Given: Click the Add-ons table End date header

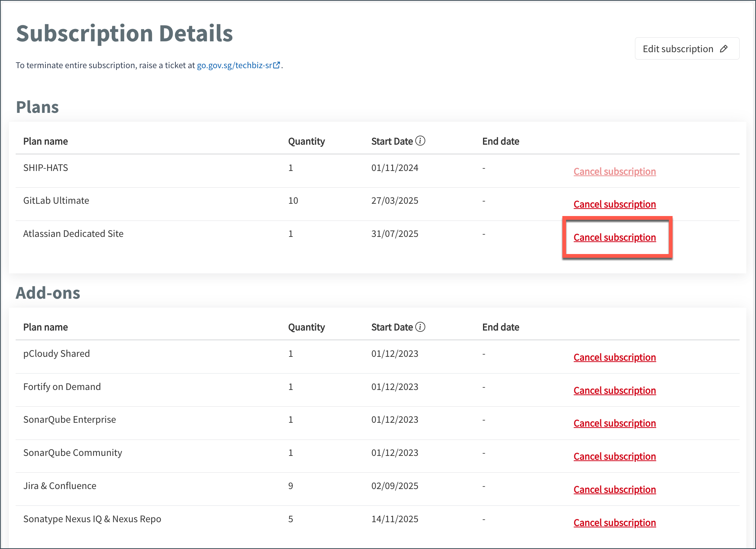Looking at the screenshot, I should (x=501, y=327).
